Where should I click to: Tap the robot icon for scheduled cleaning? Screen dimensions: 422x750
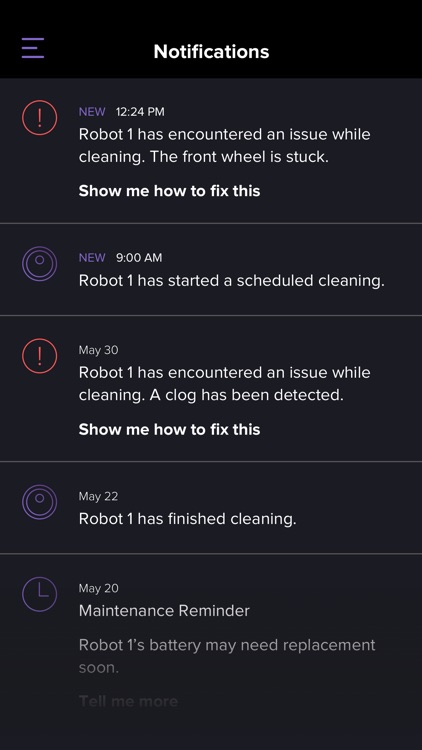(40, 264)
